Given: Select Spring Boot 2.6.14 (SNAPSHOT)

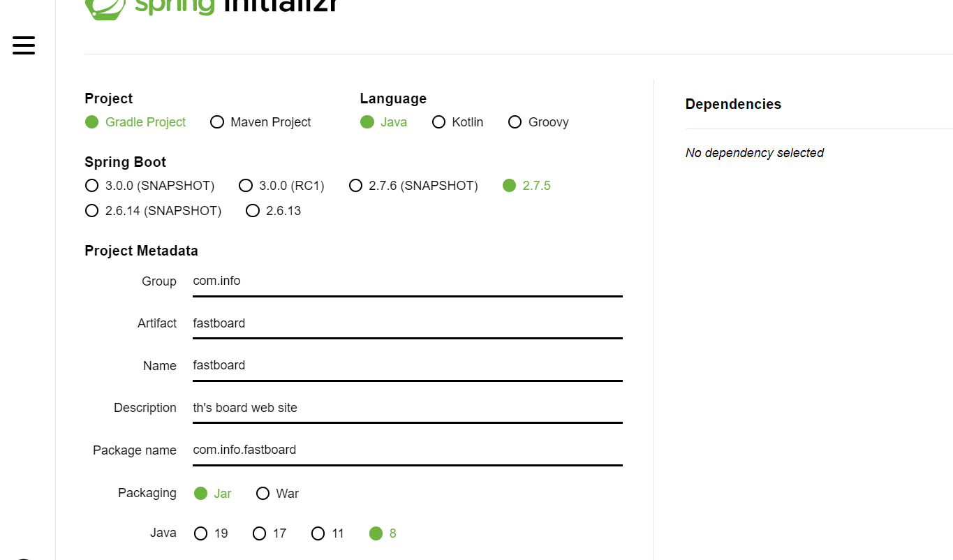Looking at the screenshot, I should click(153, 211).
